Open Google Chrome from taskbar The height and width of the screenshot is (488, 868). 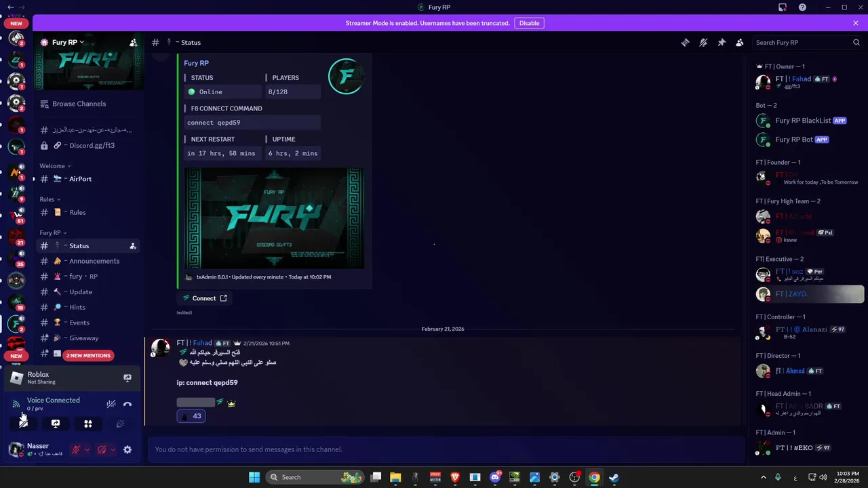tap(594, 477)
